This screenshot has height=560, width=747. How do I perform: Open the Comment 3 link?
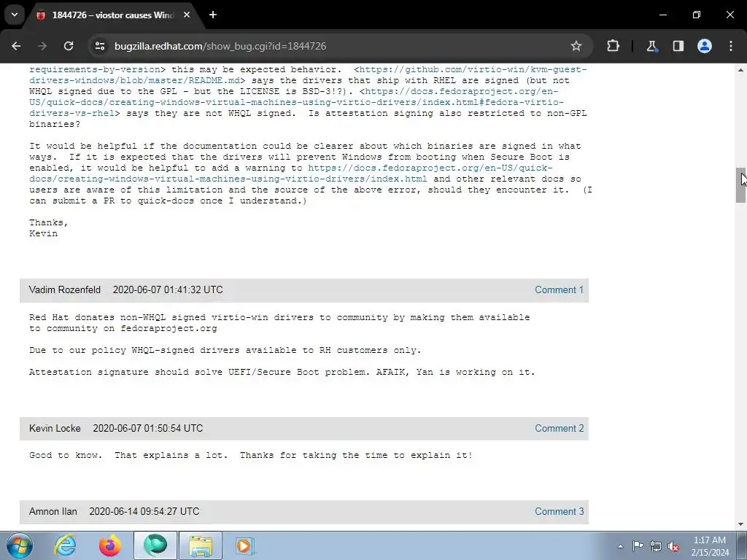click(x=559, y=511)
